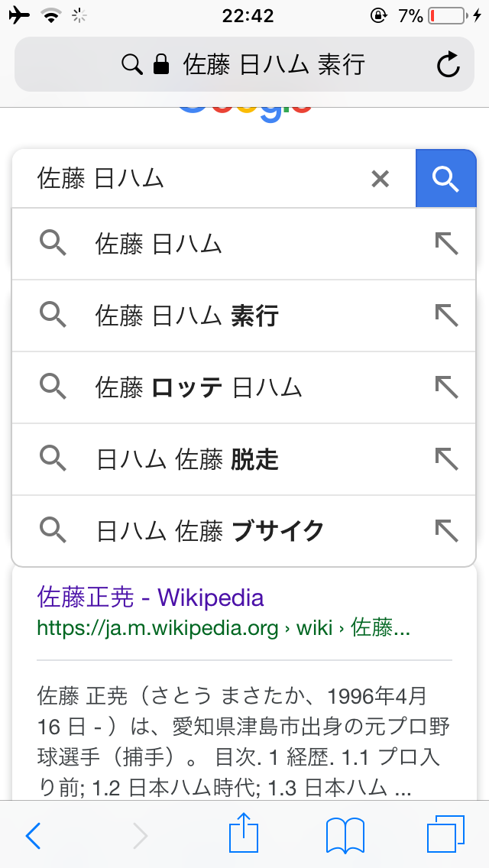Tap the search input field showing 佐藤 日ハム
Image resolution: width=489 pixels, height=868 pixels.
pyautogui.click(x=191, y=178)
